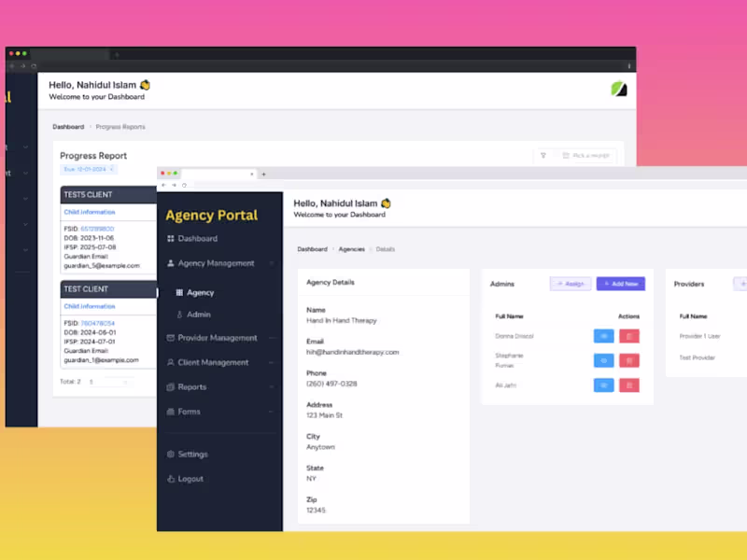Image resolution: width=747 pixels, height=560 pixels.
Task: Delete admin Donna Driscol with red button
Action: [628, 336]
